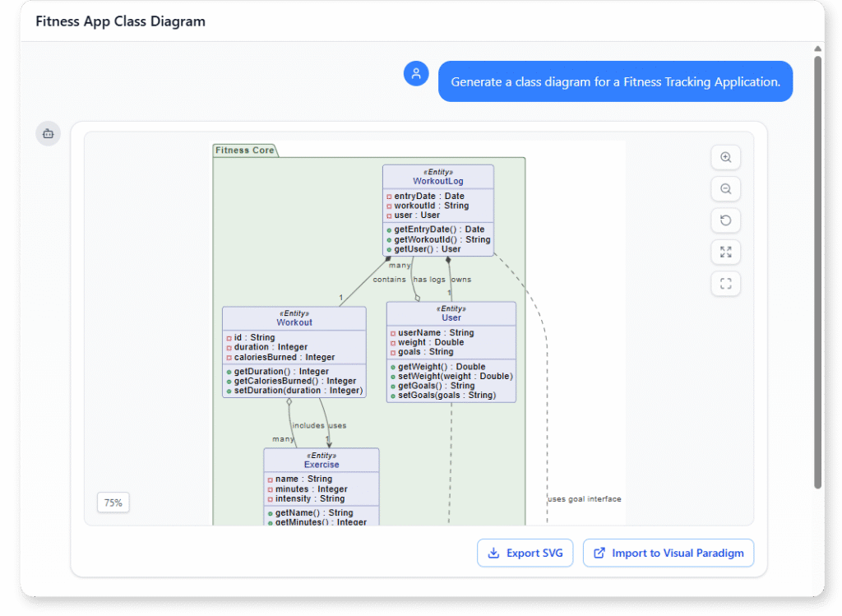Click the 75% zoom level indicator
The height and width of the screenshot is (616, 842).
(x=113, y=502)
